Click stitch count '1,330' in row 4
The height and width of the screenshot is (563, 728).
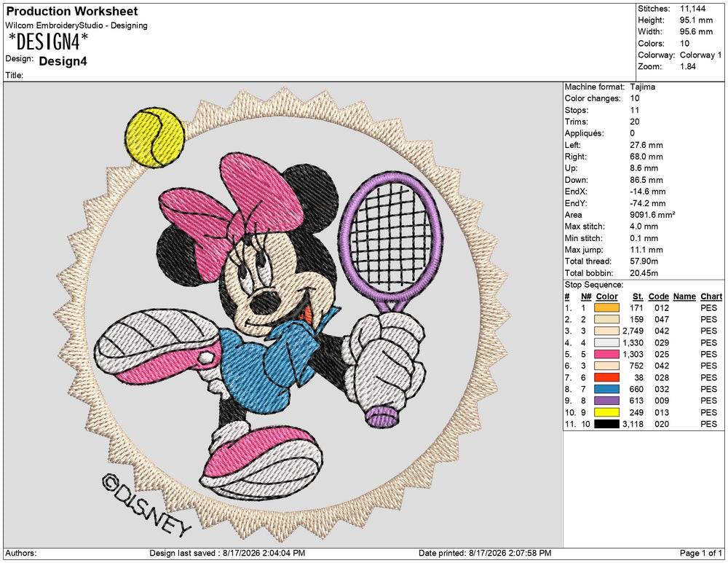tap(633, 342)
